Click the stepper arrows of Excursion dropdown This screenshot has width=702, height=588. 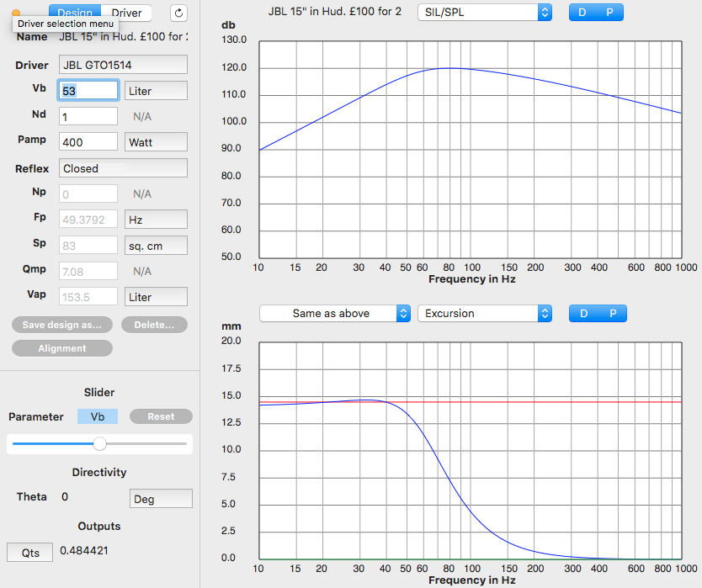pyautogui.click(x=545, y=313)
